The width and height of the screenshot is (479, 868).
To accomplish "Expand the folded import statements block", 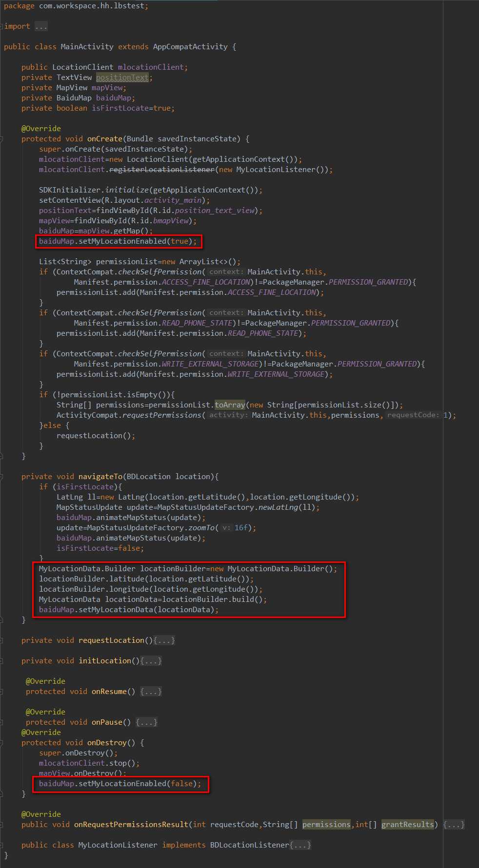I will [41, 26].
